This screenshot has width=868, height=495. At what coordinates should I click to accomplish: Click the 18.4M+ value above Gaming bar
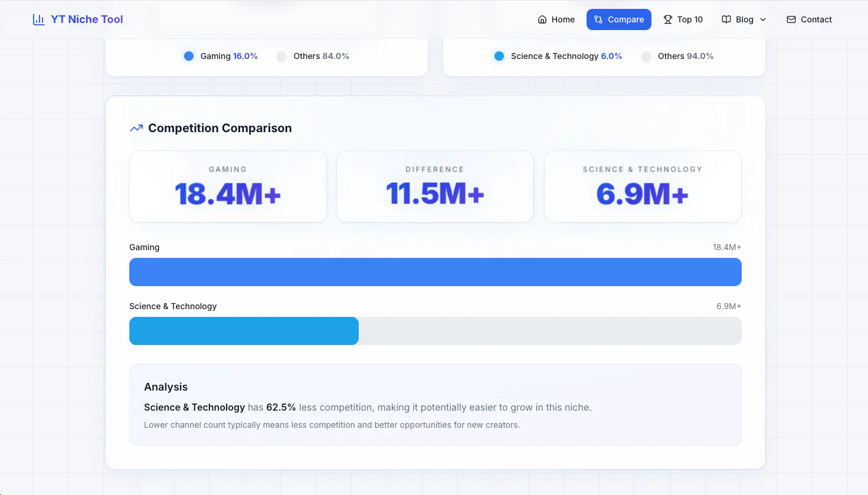727,247
